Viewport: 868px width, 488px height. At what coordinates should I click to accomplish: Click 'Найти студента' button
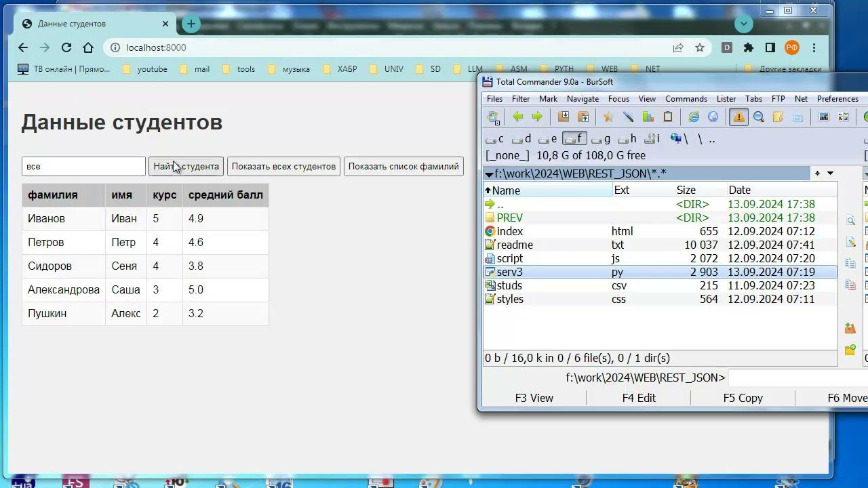pos(186,166)
